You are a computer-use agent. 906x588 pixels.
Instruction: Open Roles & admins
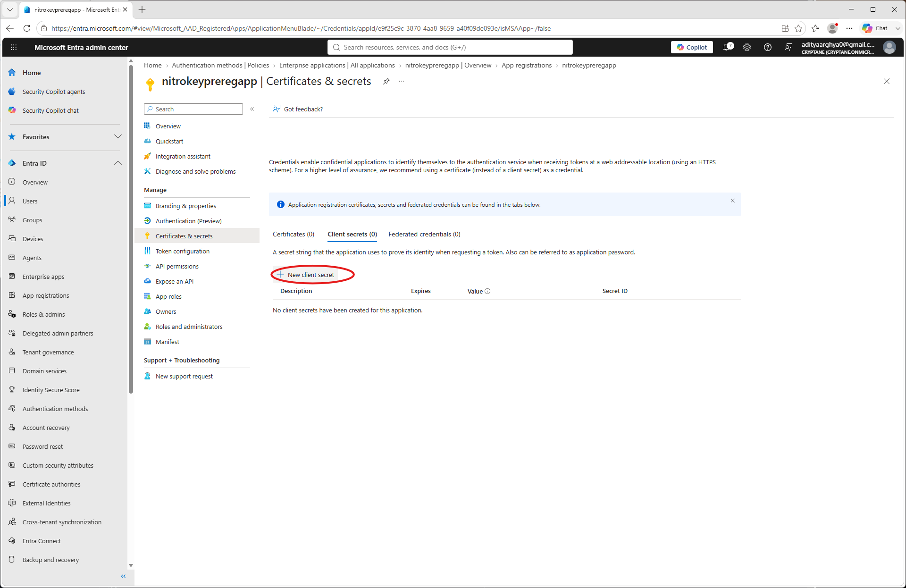[x=44, y=314]
